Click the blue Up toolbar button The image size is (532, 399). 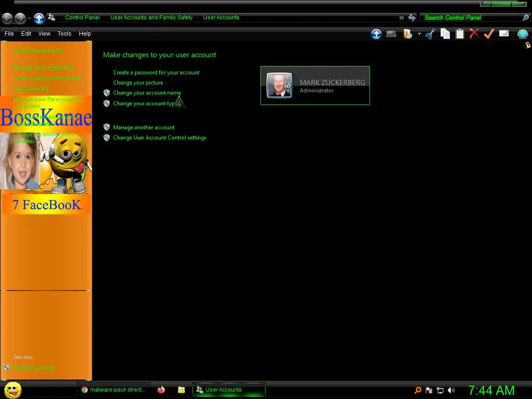click(x=376, y=34)
